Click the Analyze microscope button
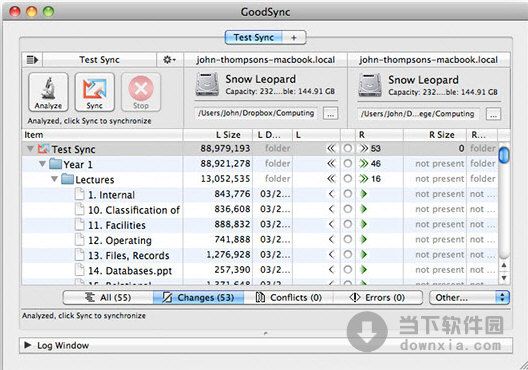 (x=48, y=92)
